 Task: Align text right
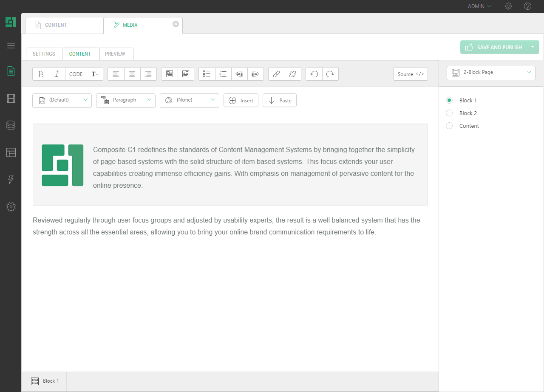pyautogui.click(x=148, y=74)
